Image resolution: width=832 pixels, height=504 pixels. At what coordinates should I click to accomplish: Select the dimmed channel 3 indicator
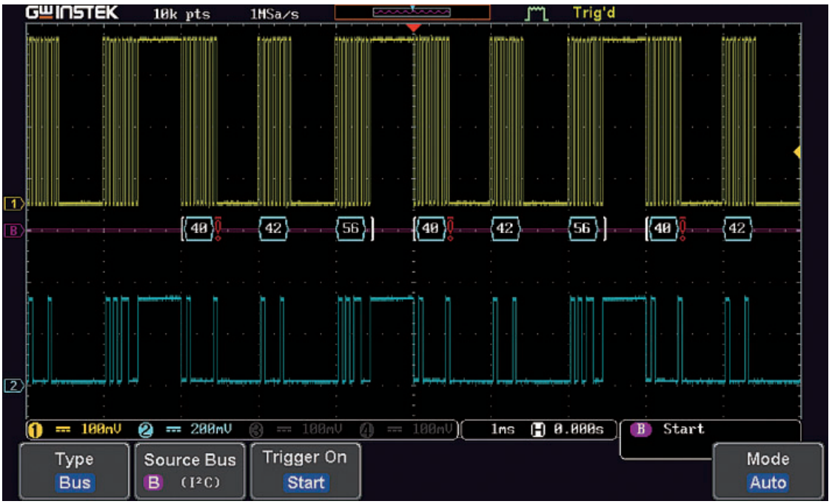(256, 430)
